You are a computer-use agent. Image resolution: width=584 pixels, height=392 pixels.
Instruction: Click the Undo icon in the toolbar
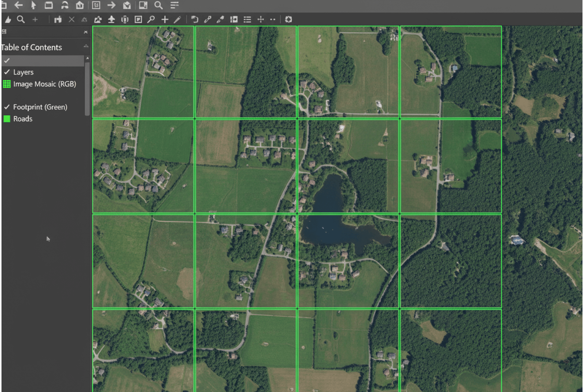point(194,19)
